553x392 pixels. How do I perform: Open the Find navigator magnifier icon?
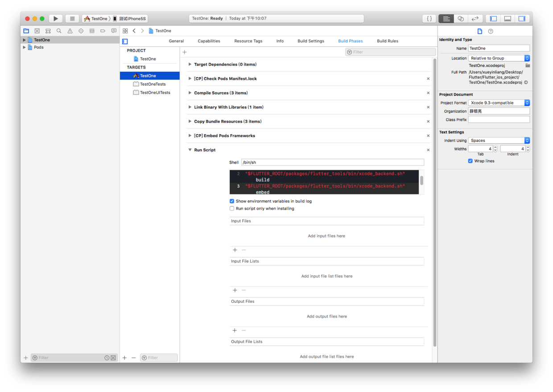point(59,31)
